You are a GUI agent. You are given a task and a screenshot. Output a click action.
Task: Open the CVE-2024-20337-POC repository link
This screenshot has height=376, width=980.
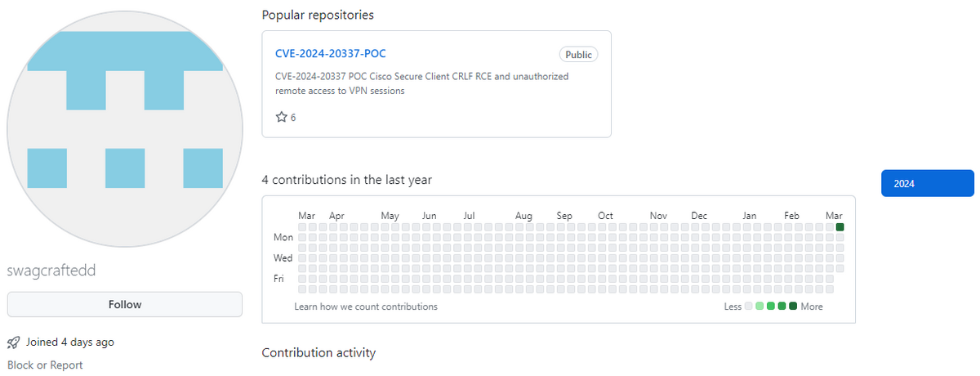point(330,54)
